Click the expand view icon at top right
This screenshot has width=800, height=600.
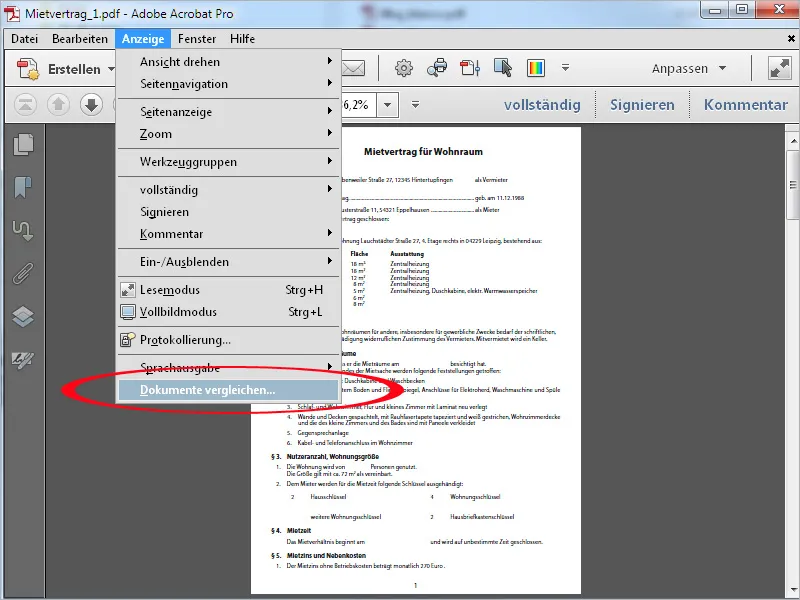[x=779, y=68]
